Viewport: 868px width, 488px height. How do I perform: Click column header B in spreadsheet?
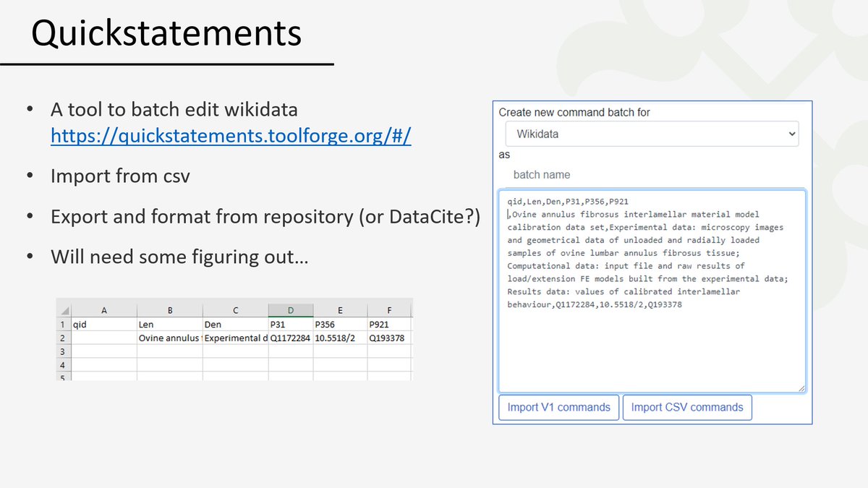tap(169, 310)
